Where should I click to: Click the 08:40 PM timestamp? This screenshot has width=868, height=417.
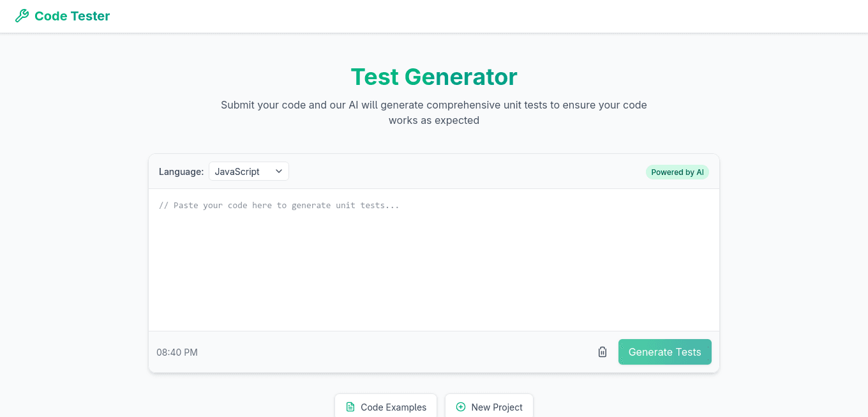pyautogui.click(x=177, y=352)
